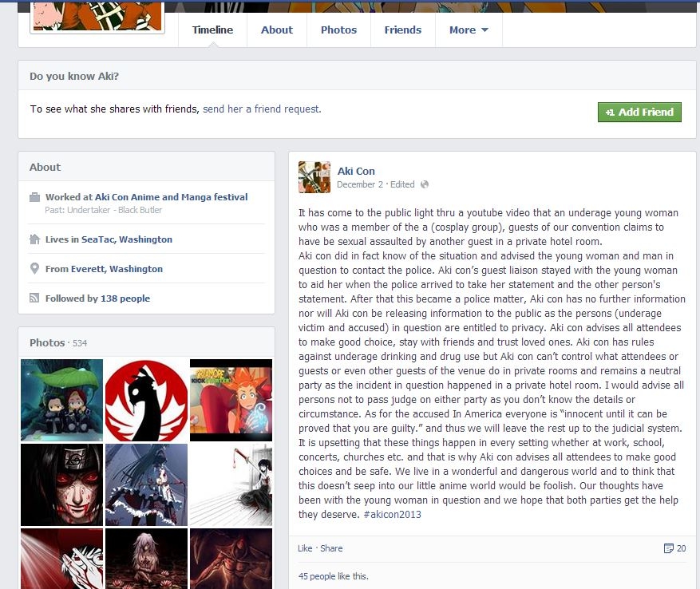Viewport: 700px width, 589px height.
Task: Open the 138 people followers link
Action: click(x=125, y=298)
